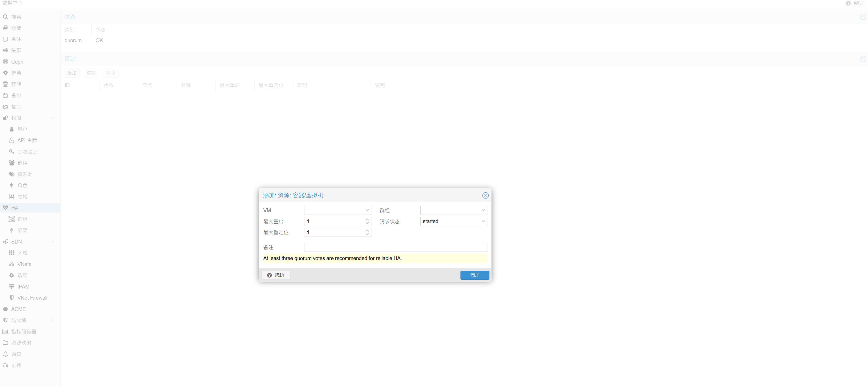
Task: Select the 复制 sidebar item
Action: (x=16, y=107)
